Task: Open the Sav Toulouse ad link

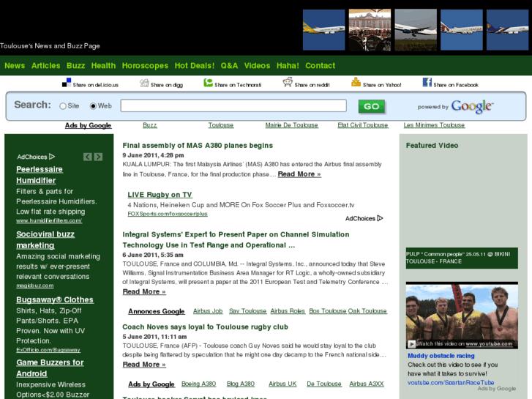Action: pyautogui.click(x=247, y=310)
